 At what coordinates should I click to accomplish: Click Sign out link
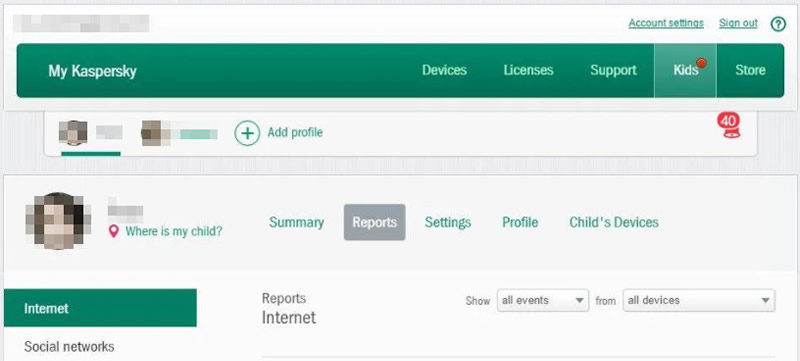click(x=738, y=23)
